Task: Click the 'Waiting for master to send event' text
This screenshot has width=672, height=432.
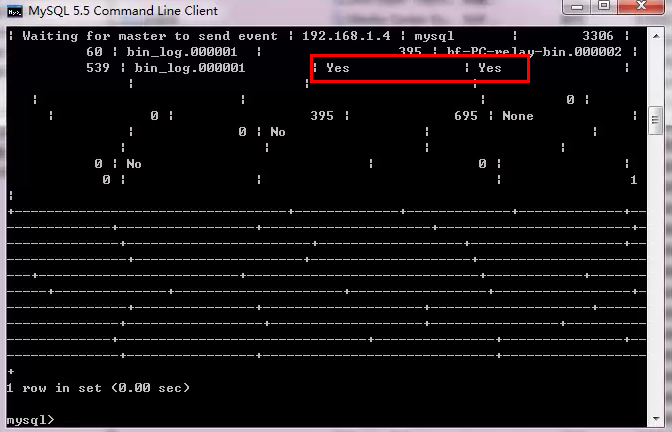Action: tap(150, 36)
